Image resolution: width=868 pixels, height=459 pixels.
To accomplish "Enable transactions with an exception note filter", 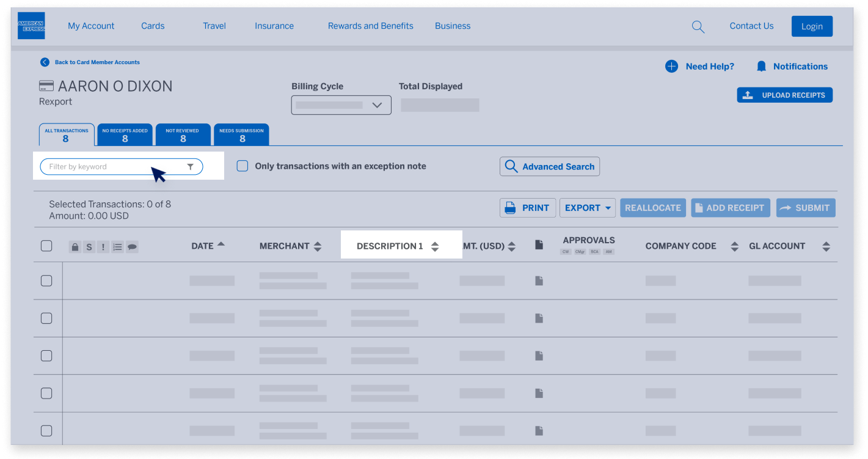I will click(243, 166).
